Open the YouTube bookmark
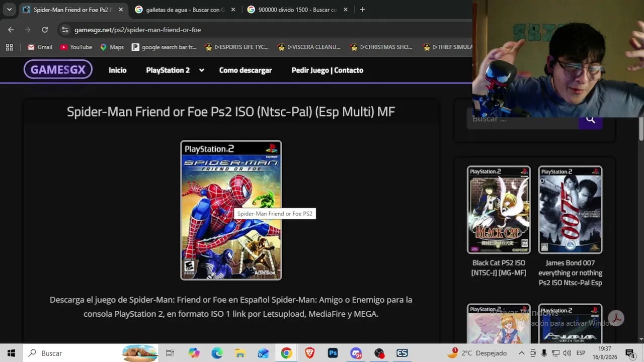Image resolution: width=644 pixels, height=362 pixels. click(76, 47)
